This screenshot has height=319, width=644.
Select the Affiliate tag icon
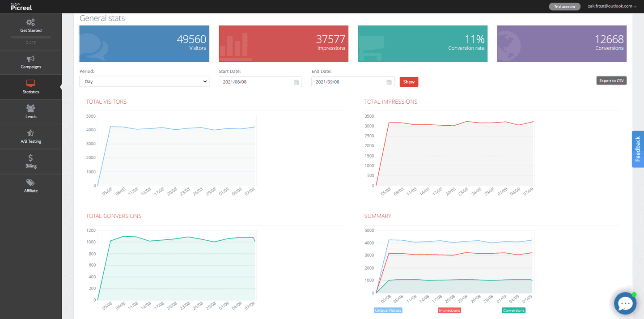click(31, 185)
